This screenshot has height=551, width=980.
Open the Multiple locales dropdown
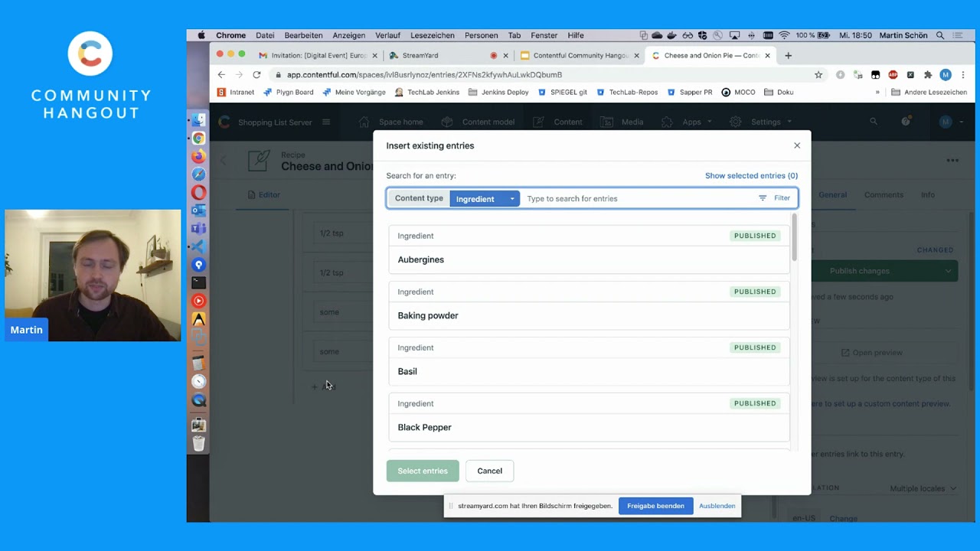click(923, 488)
